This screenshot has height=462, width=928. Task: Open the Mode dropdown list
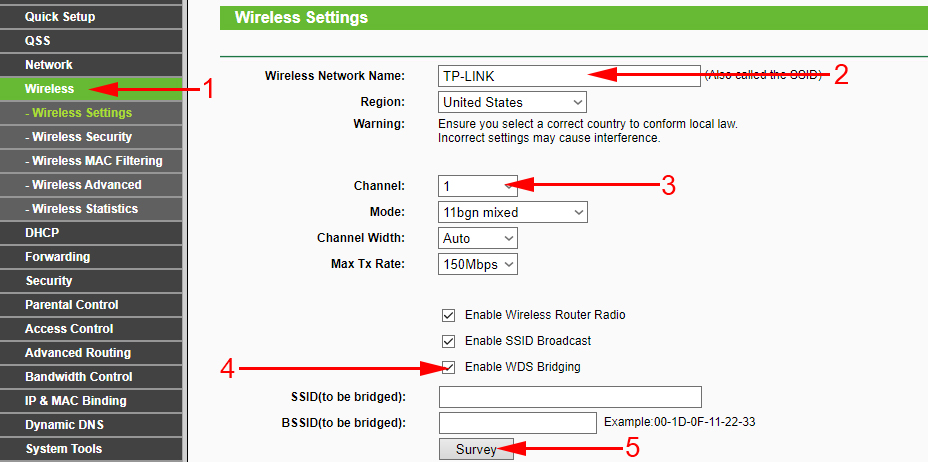[512, 212]
